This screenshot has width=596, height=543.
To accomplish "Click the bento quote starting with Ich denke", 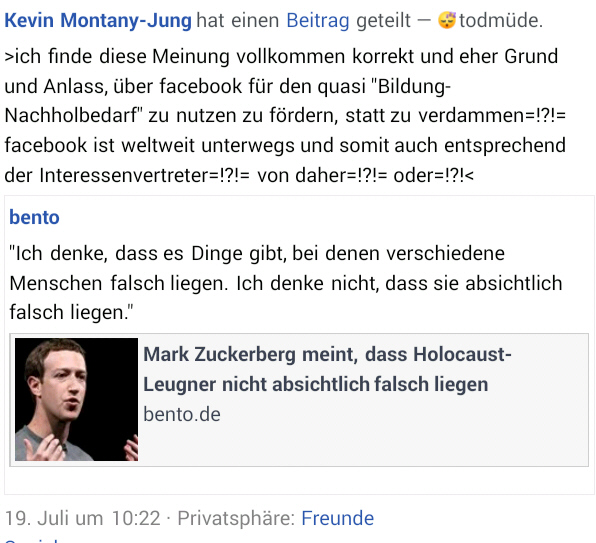I will click(x=285, y=283).
